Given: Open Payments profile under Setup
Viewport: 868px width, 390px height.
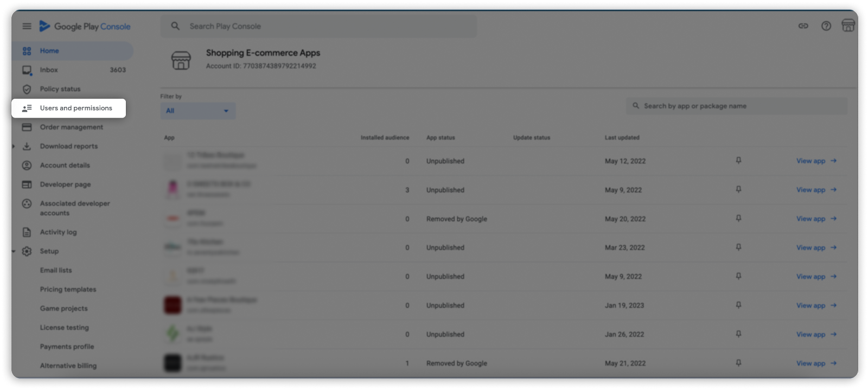Looking at the screenshot, I should pyautogui.click(x=67, y=347).
